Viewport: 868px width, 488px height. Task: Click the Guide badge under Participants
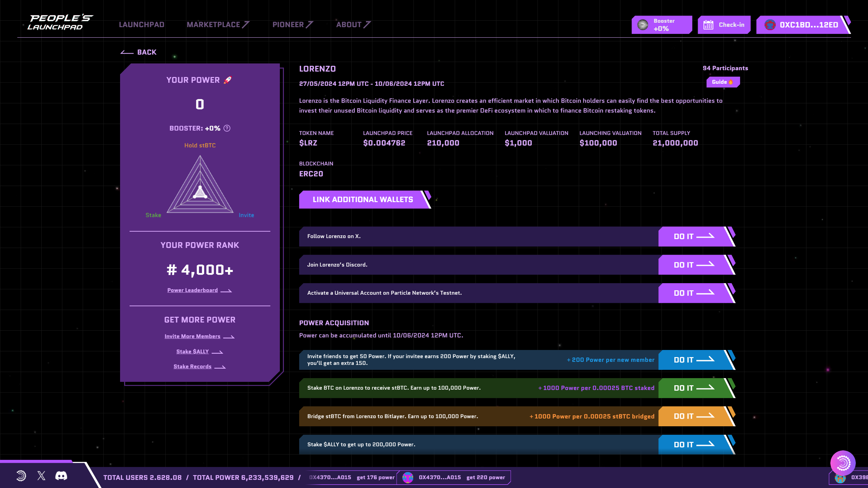click(722, 82)
